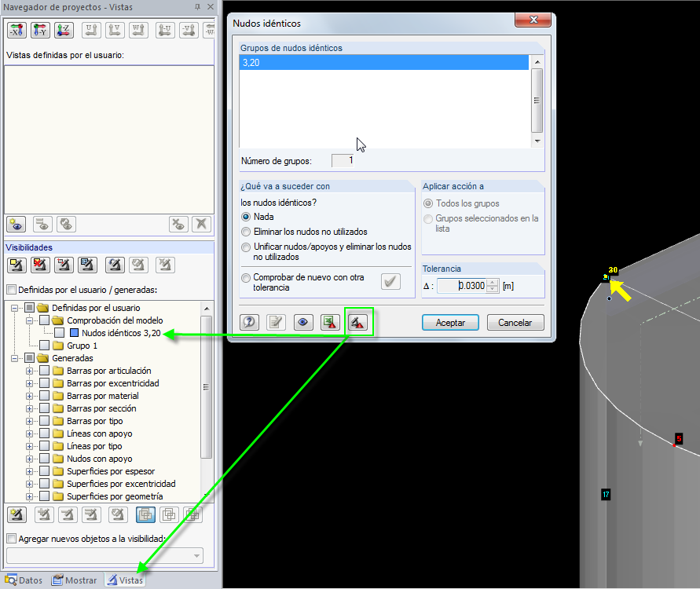Viewport: 700px width, 589px height.
Task: Click the eye view icon in dialog
Action: coord(302,322)
